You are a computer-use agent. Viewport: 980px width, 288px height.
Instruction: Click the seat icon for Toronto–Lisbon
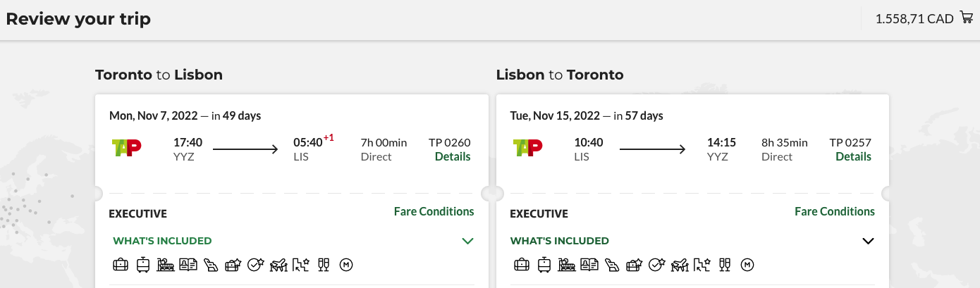point(211,265)
